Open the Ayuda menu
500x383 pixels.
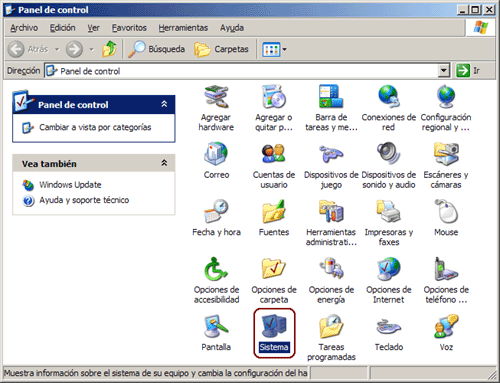[232, 28]
